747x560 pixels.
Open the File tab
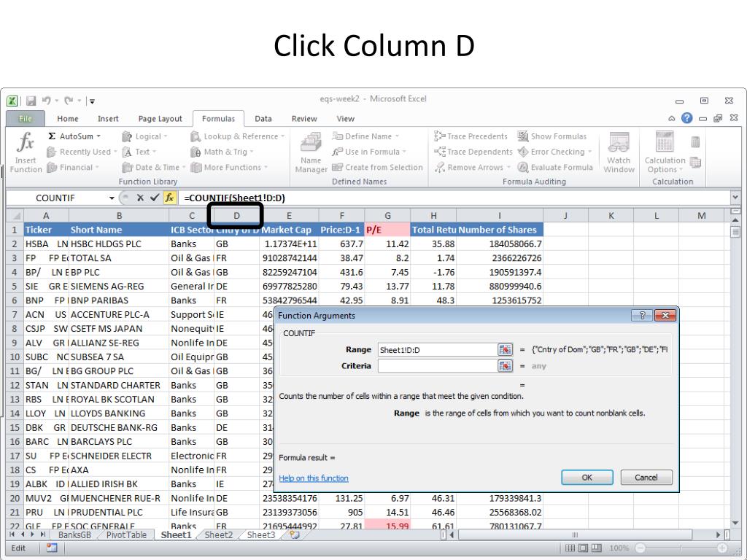(26, 119)
